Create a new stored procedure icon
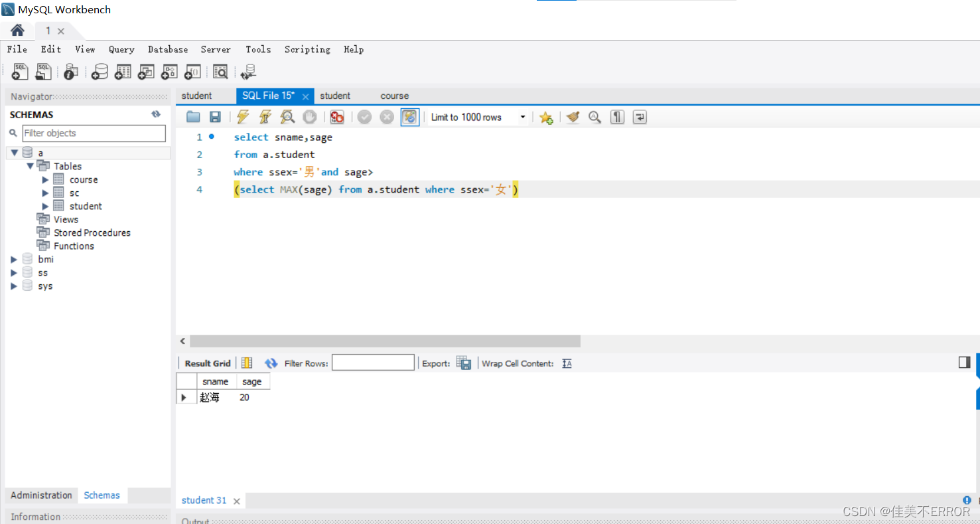The image size is (980, 524). 169,72
